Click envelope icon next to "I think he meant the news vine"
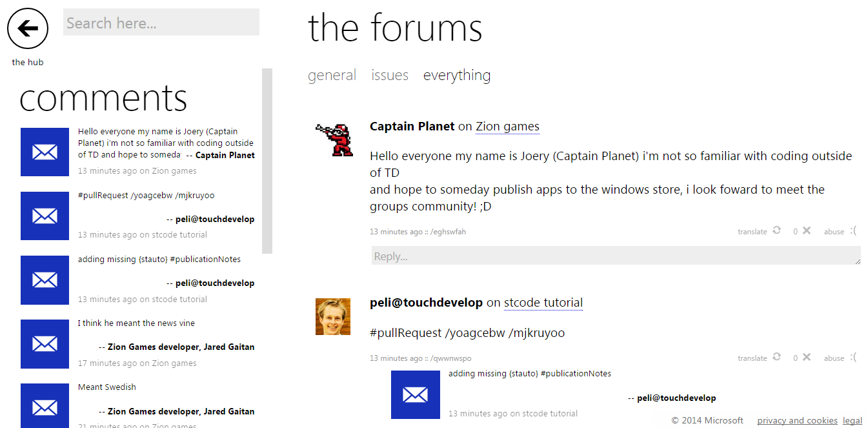 [45, 344]
